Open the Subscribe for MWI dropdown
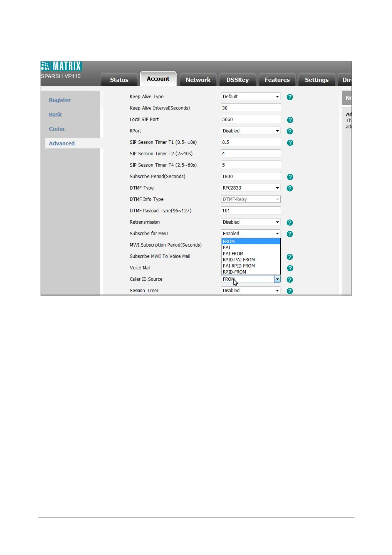The image size is (392, 555). [251, 233]
